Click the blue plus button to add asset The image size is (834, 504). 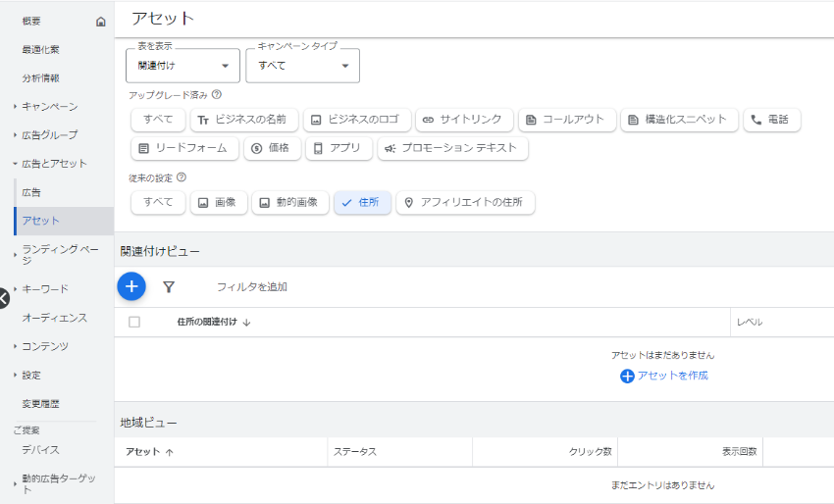coord(131,286)
